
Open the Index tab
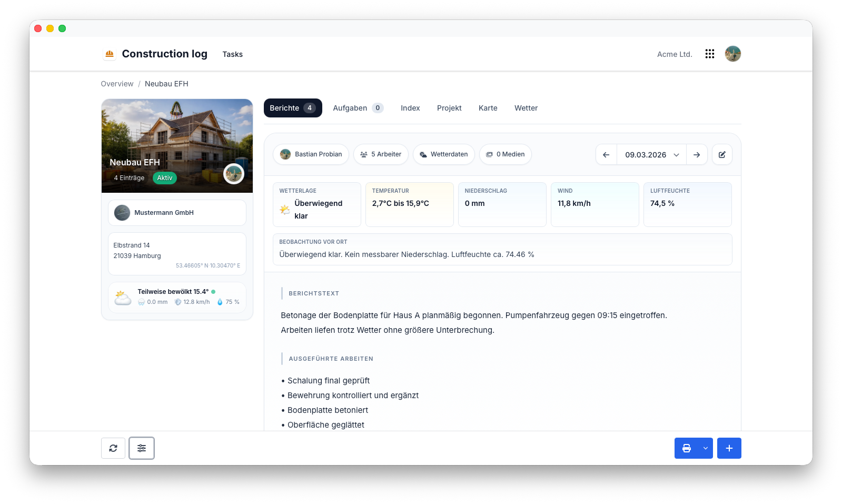tap(410, 108)
